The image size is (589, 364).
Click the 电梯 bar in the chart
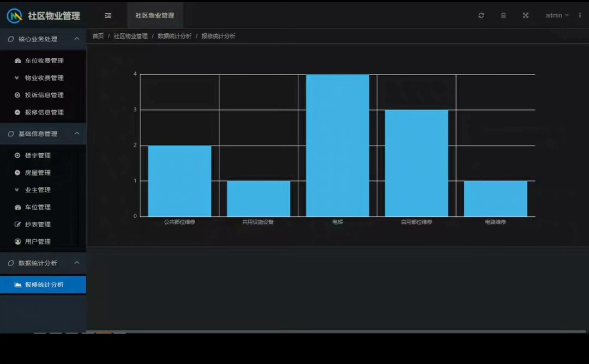pos(338,145)
